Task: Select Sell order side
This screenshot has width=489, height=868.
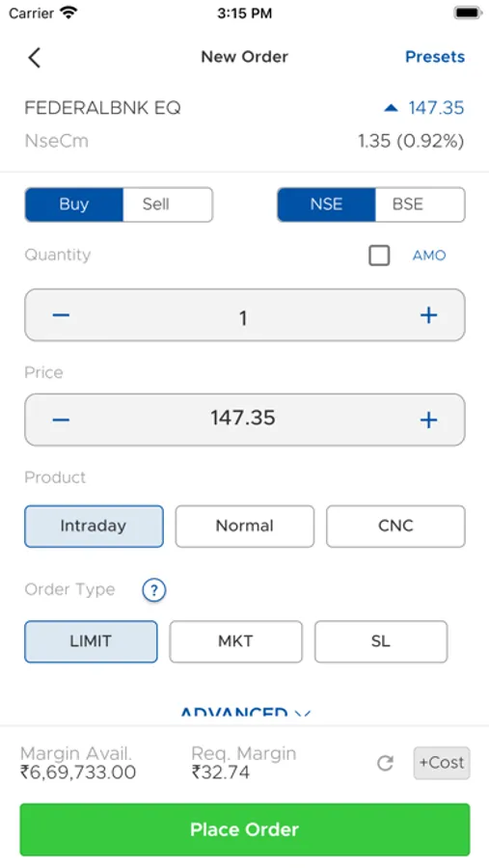Action: pos(167,204)
